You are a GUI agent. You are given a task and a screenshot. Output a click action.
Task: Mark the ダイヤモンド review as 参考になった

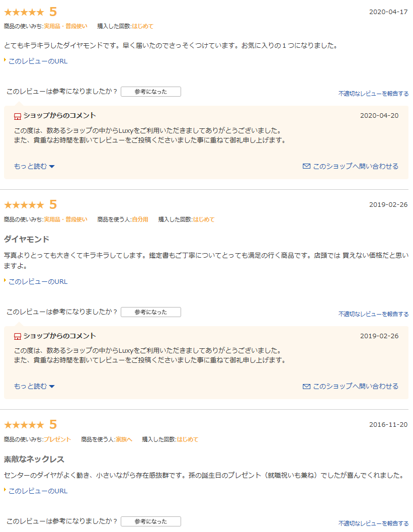[151, 312]
